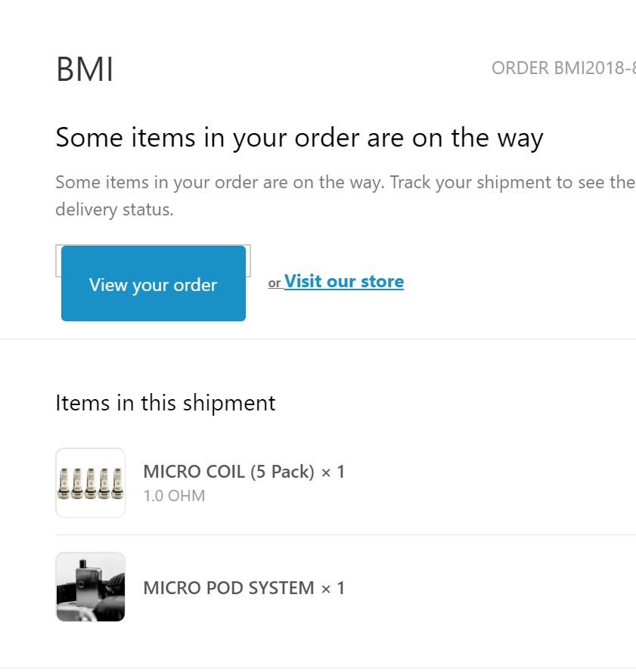Click the divider line below MICRO POD SYSTEM
This screenshot has height=672, width=636.
click(318, 667)
